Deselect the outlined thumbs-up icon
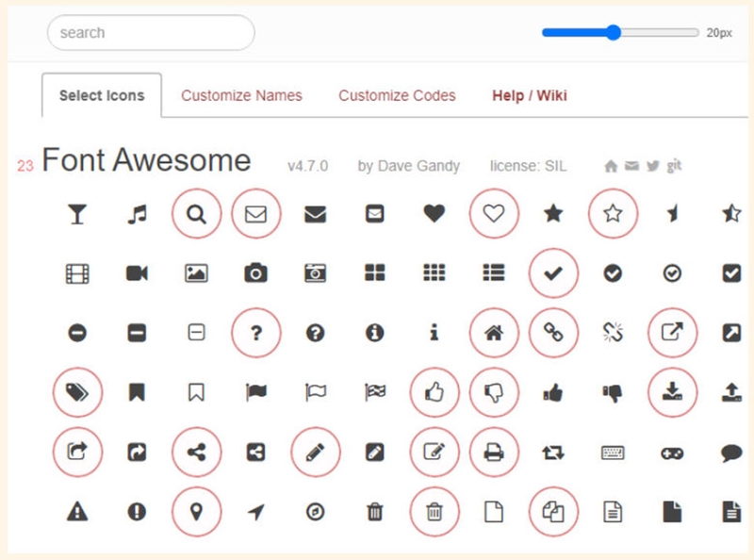 [434, 392]
